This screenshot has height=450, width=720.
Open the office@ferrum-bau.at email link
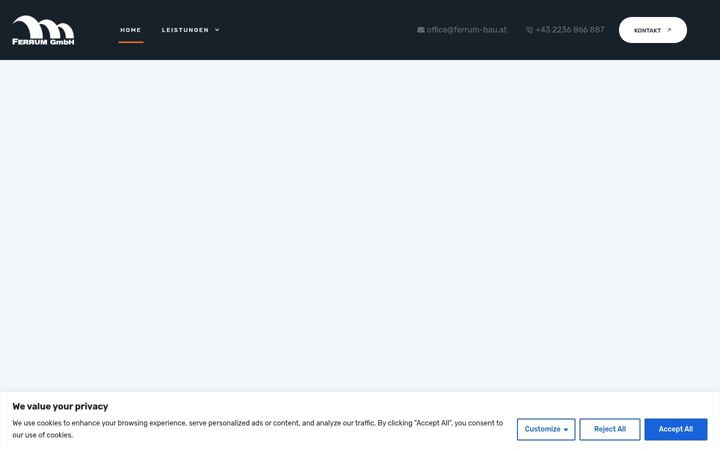[x=467, y=30]
